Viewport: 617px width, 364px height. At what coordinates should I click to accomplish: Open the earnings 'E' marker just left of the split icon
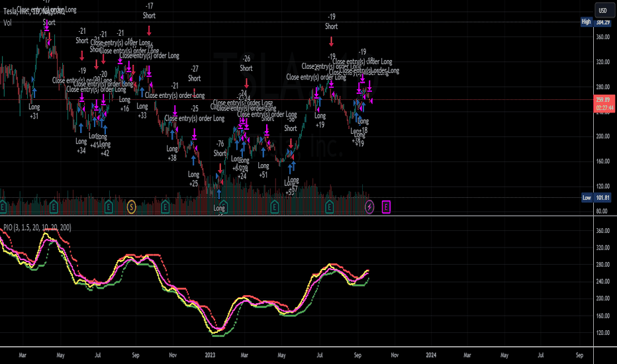109,206
